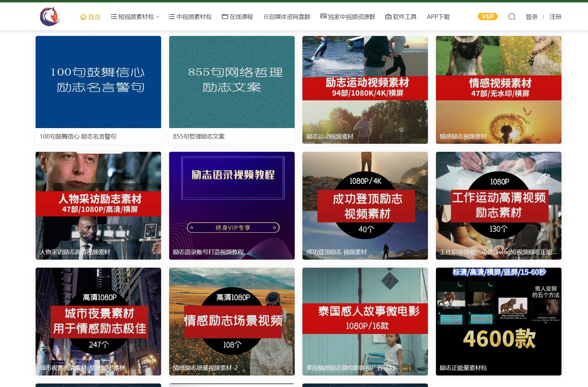Click the yellow VIP badge
The height and width of the screenshot is (387, 588).
point(488,16)
